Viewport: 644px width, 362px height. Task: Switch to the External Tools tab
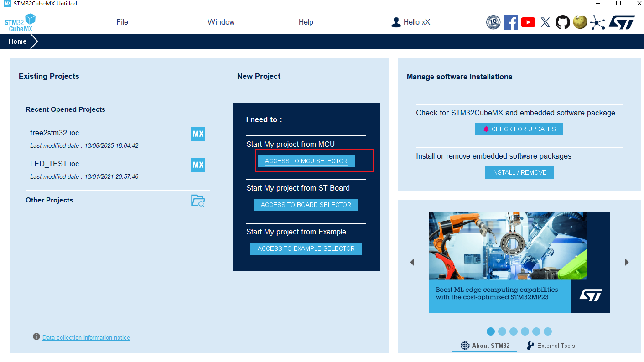pos(551,346)
